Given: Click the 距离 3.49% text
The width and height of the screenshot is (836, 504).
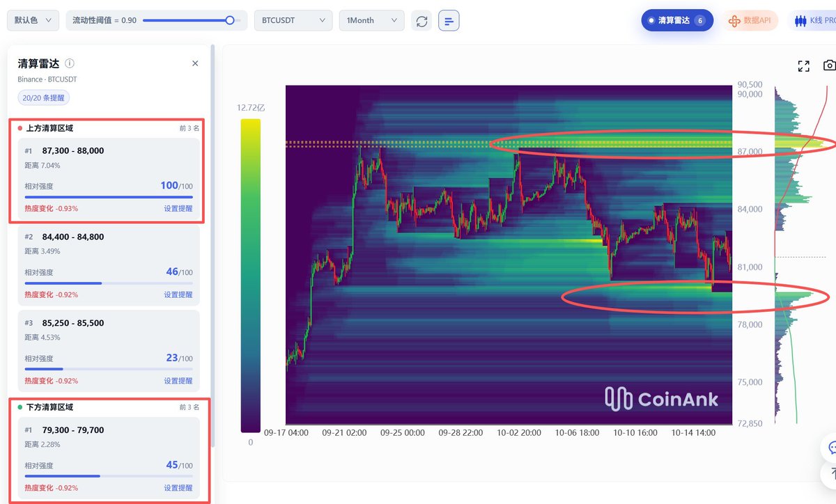Looking at the screenshot, I should click(x=42, y=251).
